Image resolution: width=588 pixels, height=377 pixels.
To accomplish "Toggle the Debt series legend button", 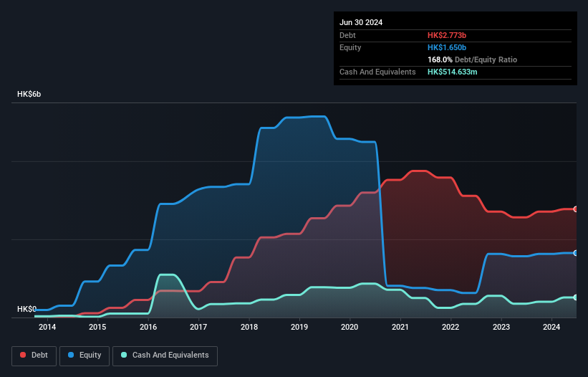I will (34, 355).
